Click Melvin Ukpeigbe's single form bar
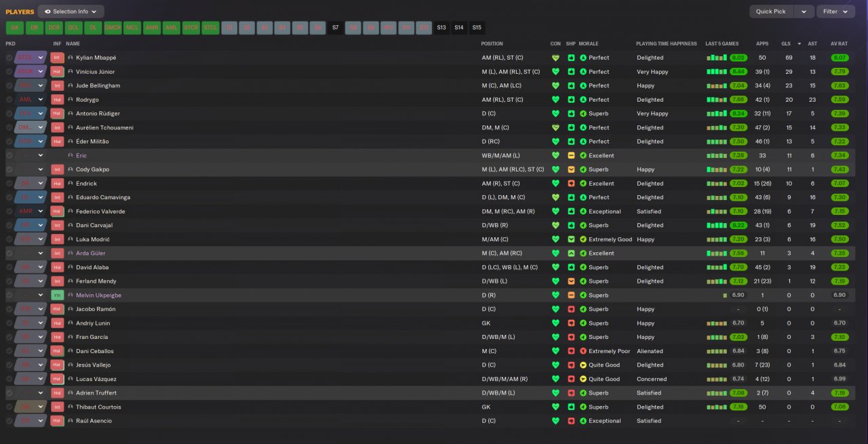Image resolution: width=868 pixels, height=444 pixels. 725,296
